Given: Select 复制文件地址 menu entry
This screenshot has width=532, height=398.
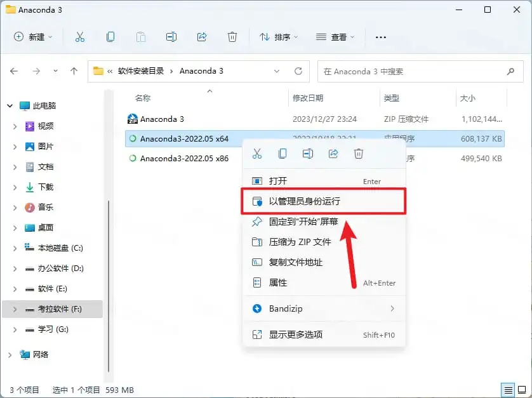Looking at the screenshot, I should tap(324, 262).
